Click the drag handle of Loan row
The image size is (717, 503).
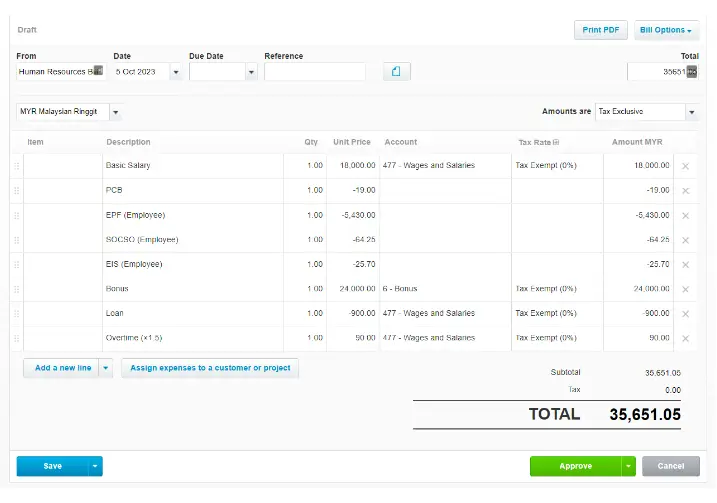click(x=17, y=314)
